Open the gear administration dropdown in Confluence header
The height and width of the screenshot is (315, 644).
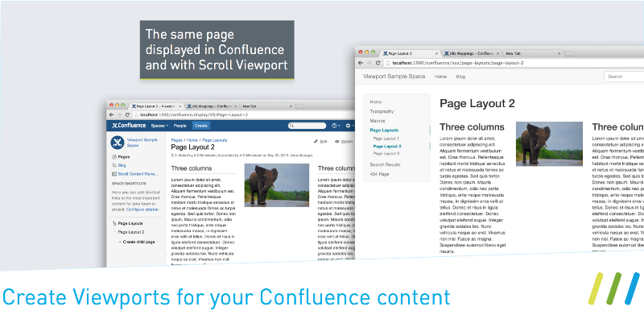click(349, 126)
